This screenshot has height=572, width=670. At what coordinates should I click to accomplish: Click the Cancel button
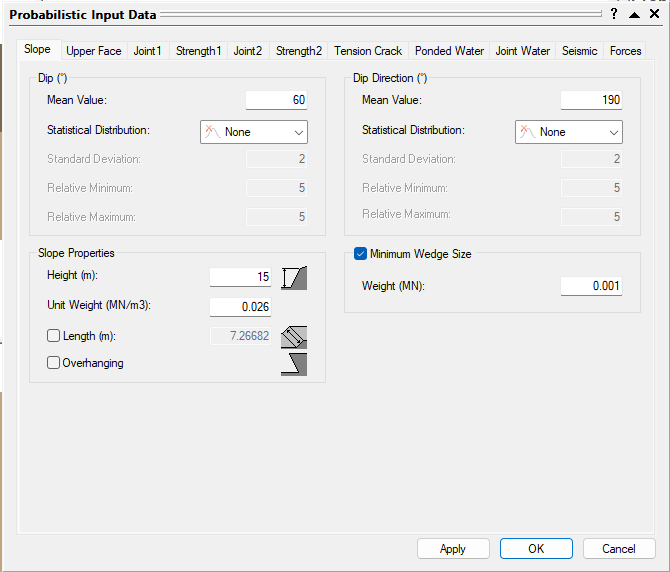click(619, 549)
